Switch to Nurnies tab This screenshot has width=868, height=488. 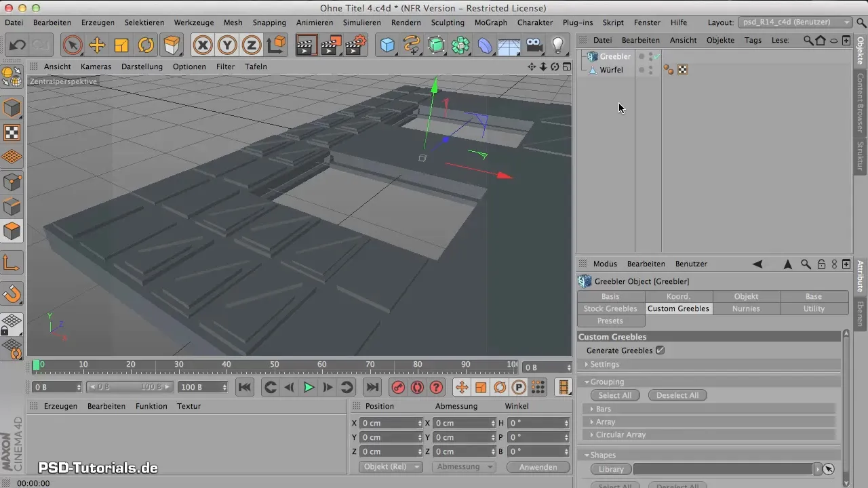click(746, 308)
